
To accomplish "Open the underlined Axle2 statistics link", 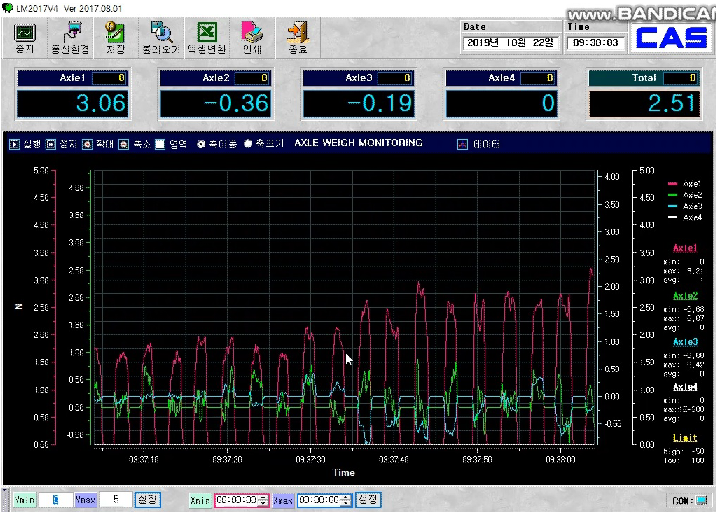I will pyautogui.click(x=685, y=296).
